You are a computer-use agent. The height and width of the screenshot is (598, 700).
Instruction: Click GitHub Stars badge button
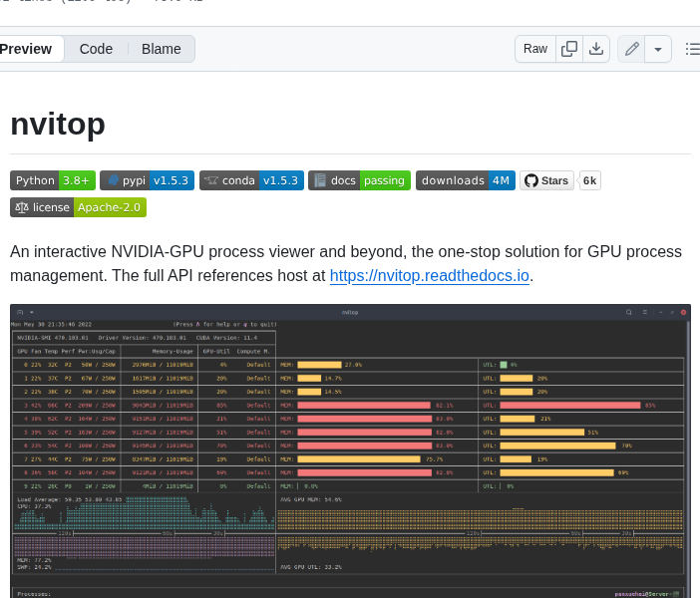click(546, 180)
